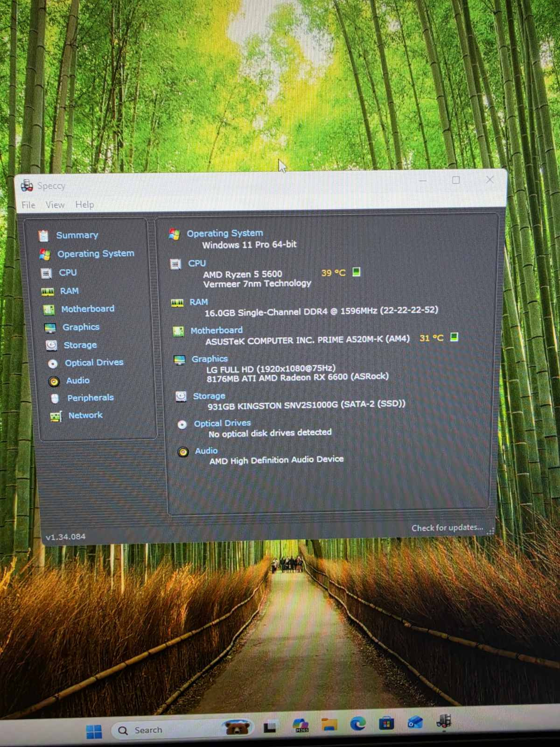This screenshot has height=747, width=560.
Task: Click the Storage drive icon in summary pane
Action: click(x=181, y=396)
